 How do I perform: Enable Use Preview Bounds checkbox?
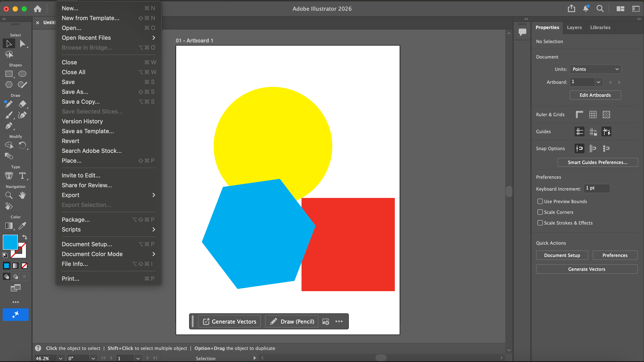540,201
